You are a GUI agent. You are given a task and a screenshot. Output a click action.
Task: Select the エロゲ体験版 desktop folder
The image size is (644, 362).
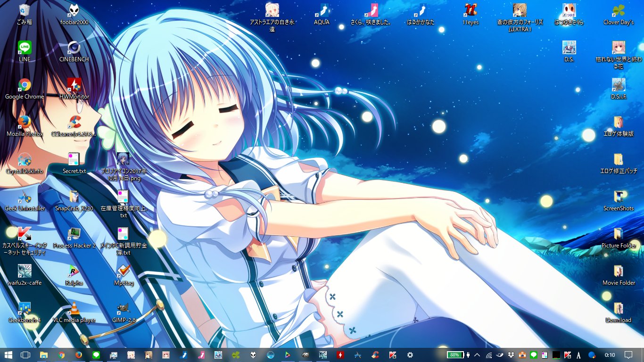click(x=619, y=126)
